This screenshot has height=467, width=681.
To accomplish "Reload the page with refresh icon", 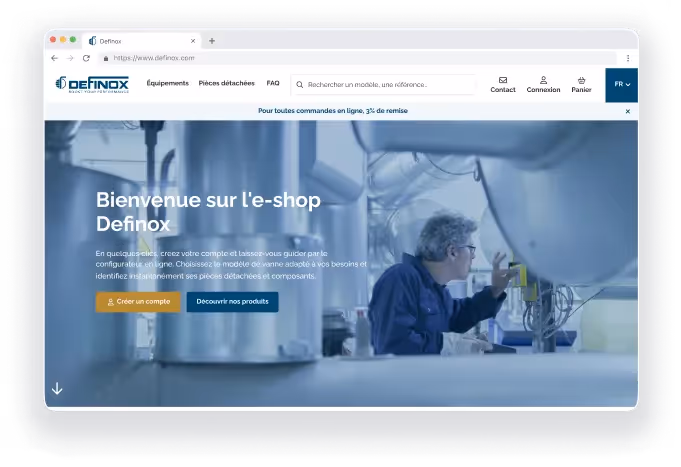I will (x=86, y=58).
